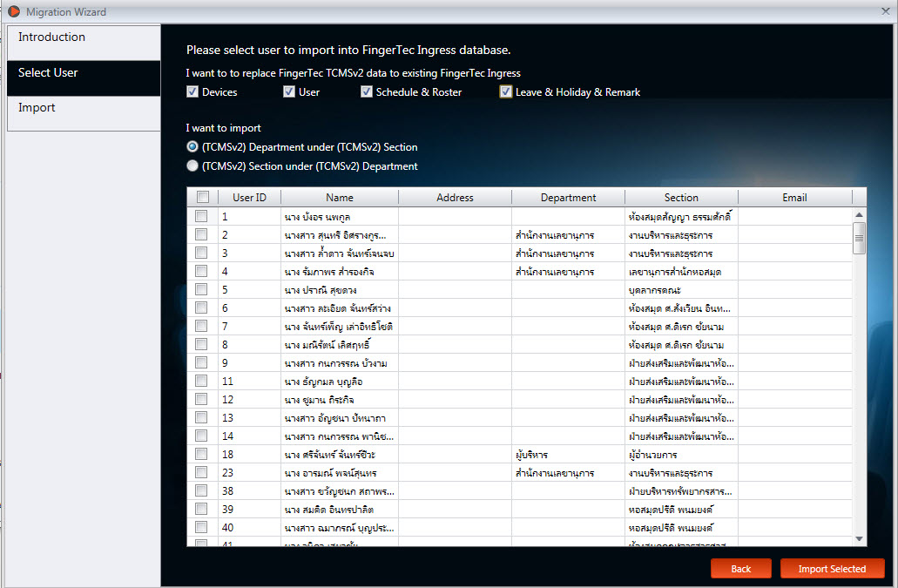Viewport: 898px width, 588px height.
Task: Check the box for User ID 5
Action: click(x=201, y=290)
